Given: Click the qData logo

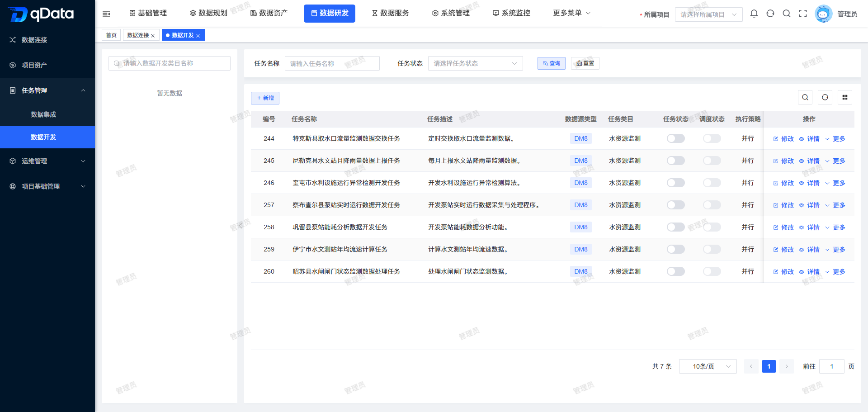Looking at the screenshot, I should (41, 14).
